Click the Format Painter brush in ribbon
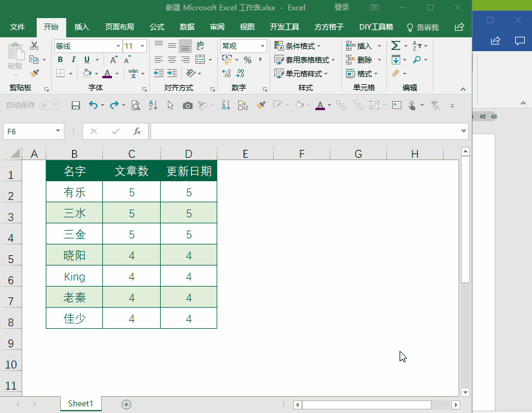 [x=34, y=73]
